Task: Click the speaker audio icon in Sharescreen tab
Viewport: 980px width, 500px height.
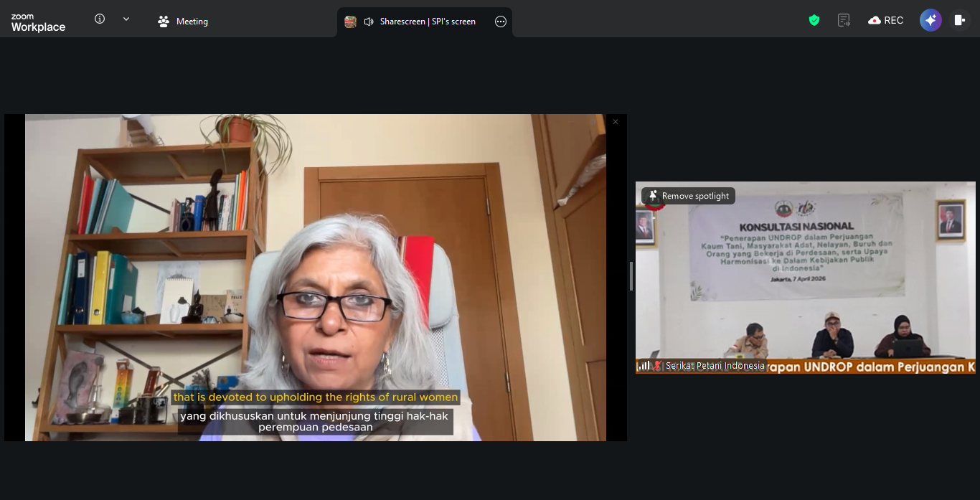Action: coord(369,22)
